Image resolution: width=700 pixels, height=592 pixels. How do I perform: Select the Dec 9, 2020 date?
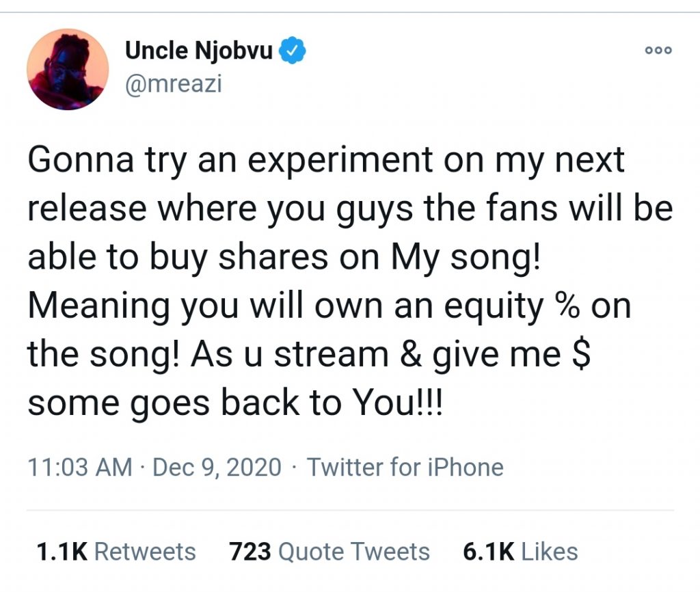(x=217, y=468)
